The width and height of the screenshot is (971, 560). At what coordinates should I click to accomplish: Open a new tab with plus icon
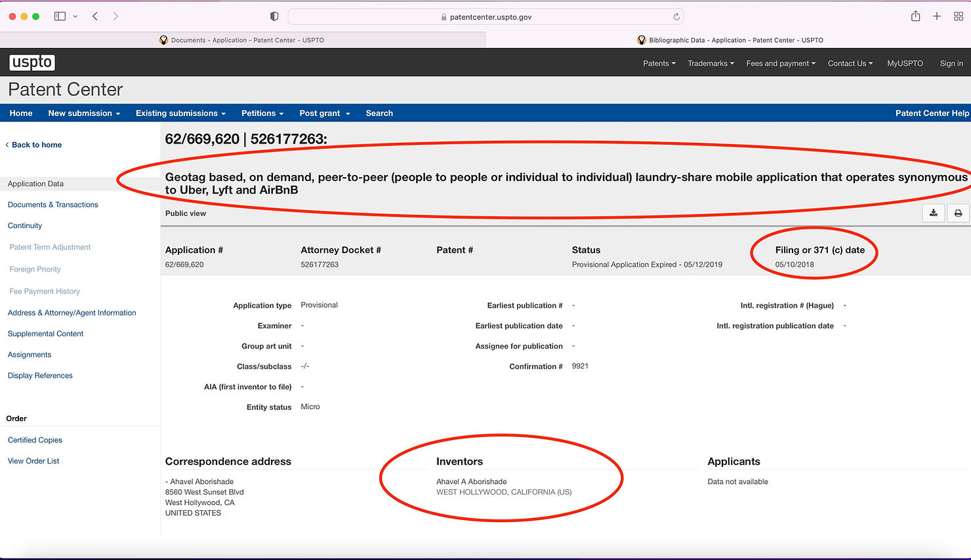coord(937,16)
